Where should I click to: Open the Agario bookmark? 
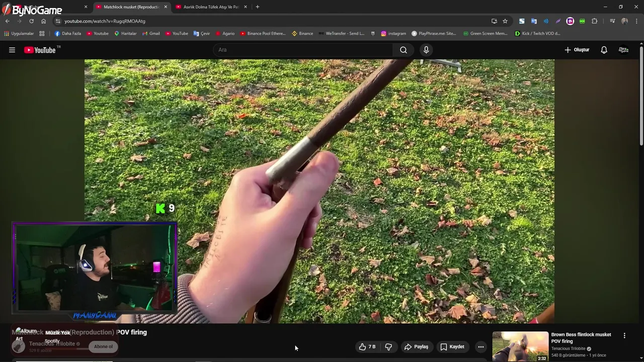point(225,34)
